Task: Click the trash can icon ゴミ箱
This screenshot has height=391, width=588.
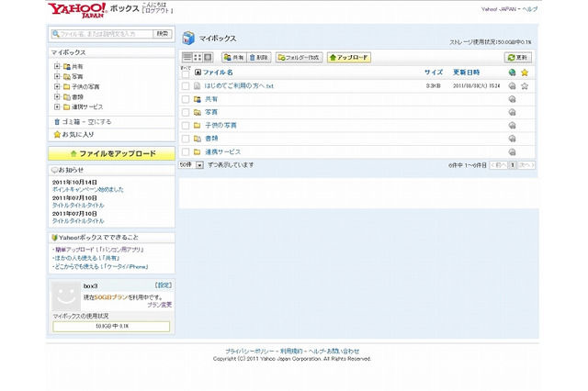Action: tap(57, 122)
